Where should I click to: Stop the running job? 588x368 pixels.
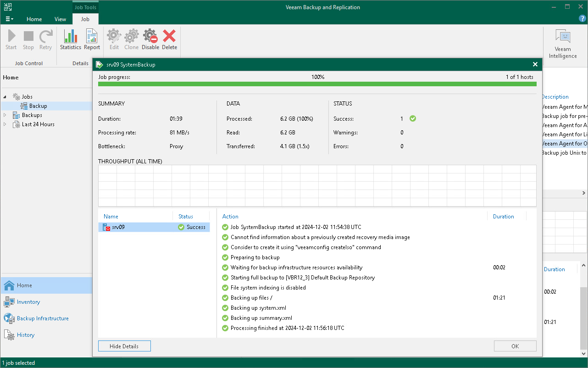tap(28, 39)
